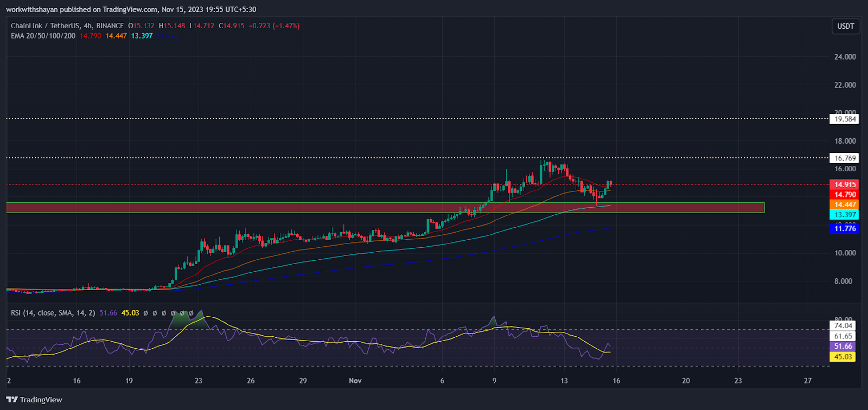Click the 61.65 RSI scale label
The height and width of the screenshot is (410, 868).
(x=844, y=336)
